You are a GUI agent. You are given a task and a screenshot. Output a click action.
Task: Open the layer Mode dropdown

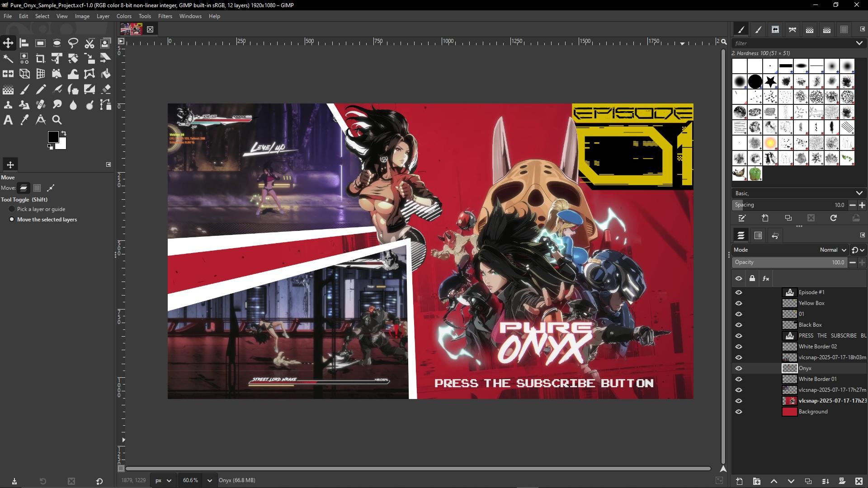click(x=791, y=250)
